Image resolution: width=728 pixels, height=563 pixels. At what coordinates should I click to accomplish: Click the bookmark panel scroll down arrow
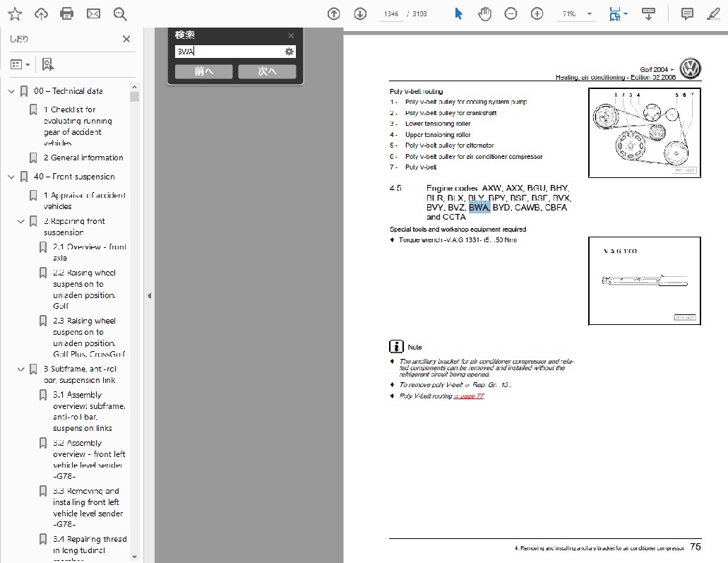134,557
